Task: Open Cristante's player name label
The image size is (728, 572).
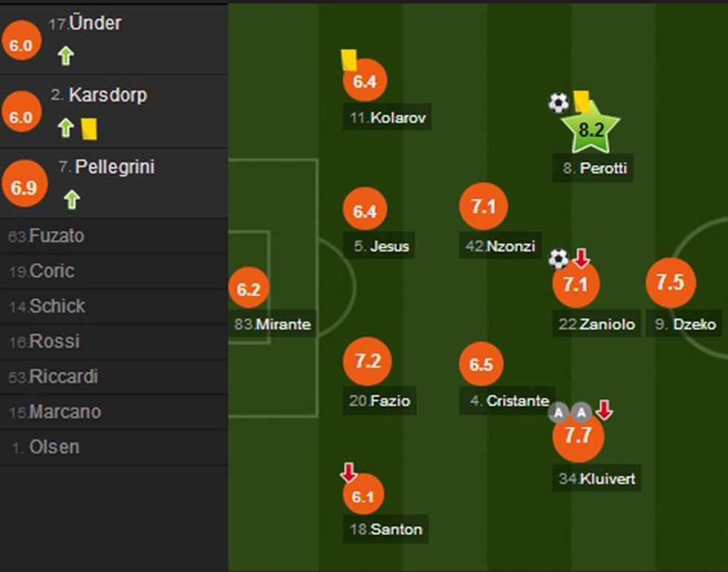Action: (509, 401)
